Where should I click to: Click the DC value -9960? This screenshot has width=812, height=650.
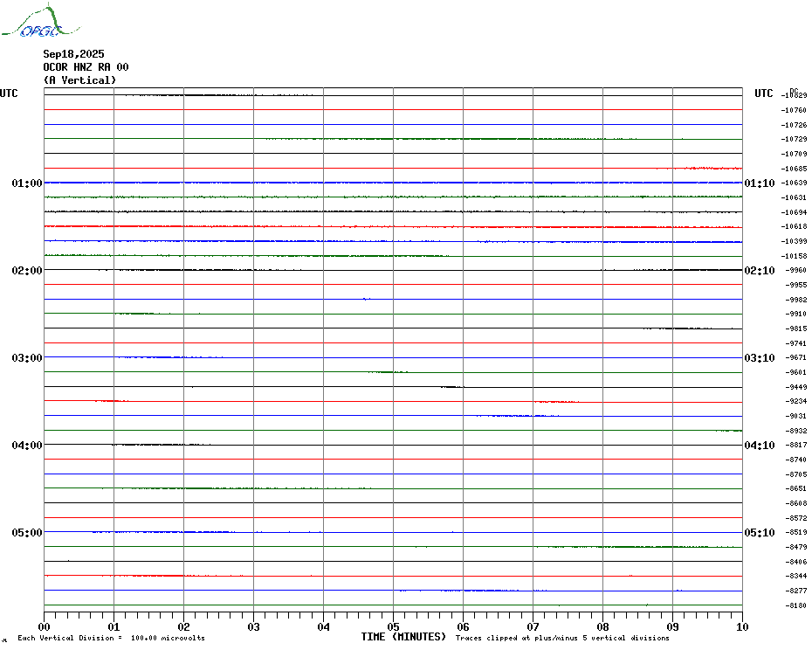click(796, 270)
